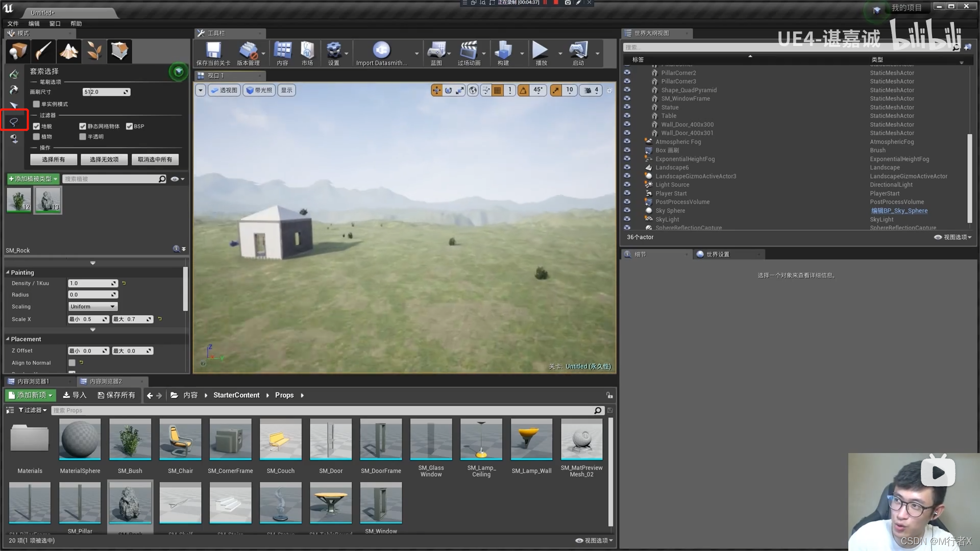Click the Select All Instances button
980x551 pixels.
pyautogui.click(x=53, y=160)
